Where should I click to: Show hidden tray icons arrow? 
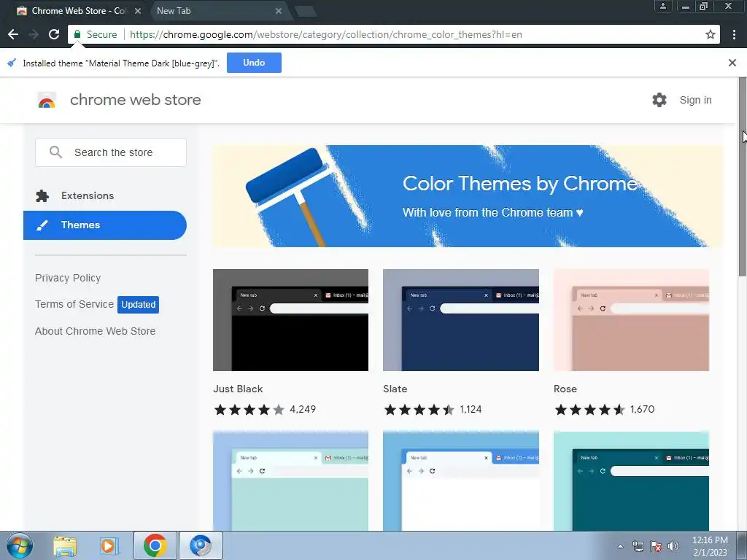[620, 546]
